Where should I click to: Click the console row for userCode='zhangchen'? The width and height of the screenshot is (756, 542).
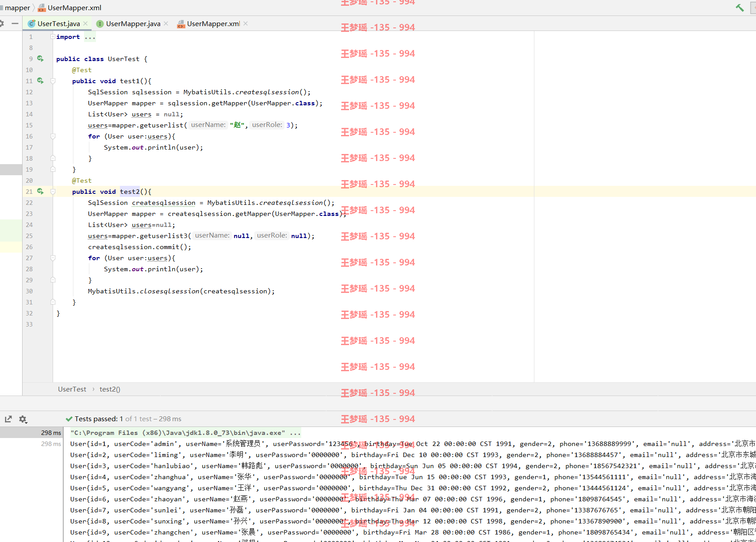pos(413,532)
